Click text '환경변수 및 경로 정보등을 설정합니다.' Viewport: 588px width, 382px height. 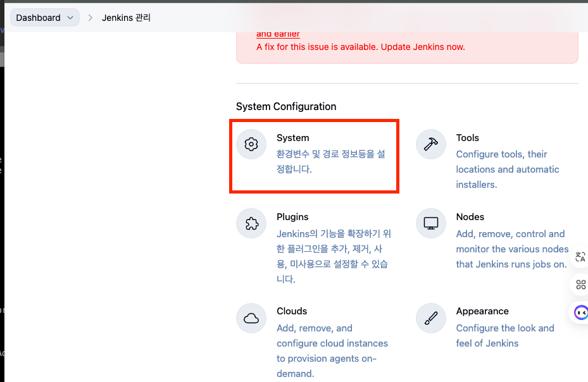(x=331, y=161)
